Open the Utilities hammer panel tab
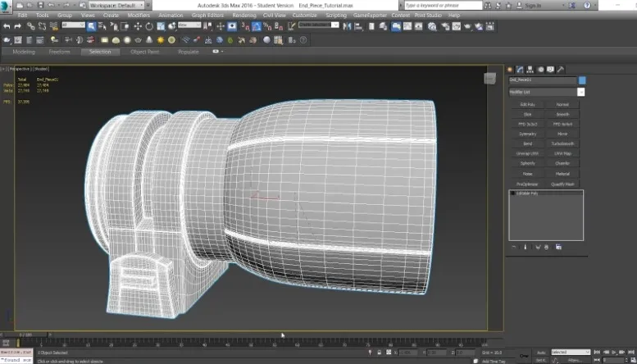Viewport: 637px width, 364px height. pos(559,70)
